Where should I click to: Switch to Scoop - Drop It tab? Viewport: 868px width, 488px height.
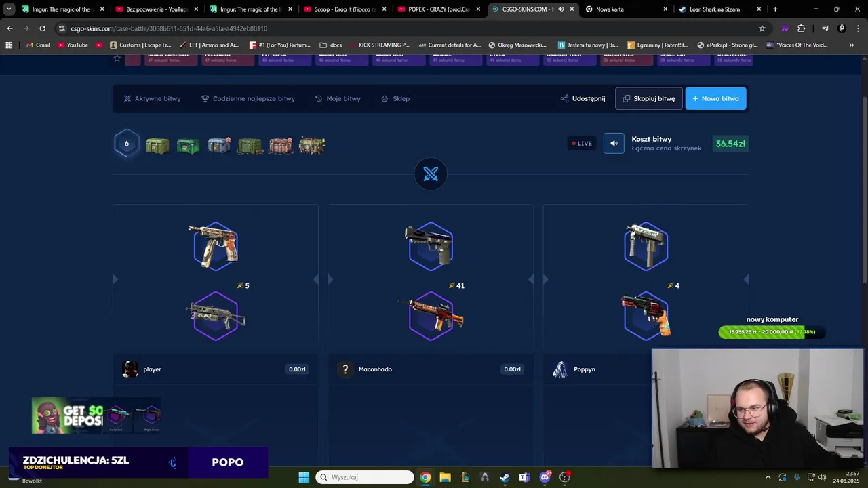[344, 9]
